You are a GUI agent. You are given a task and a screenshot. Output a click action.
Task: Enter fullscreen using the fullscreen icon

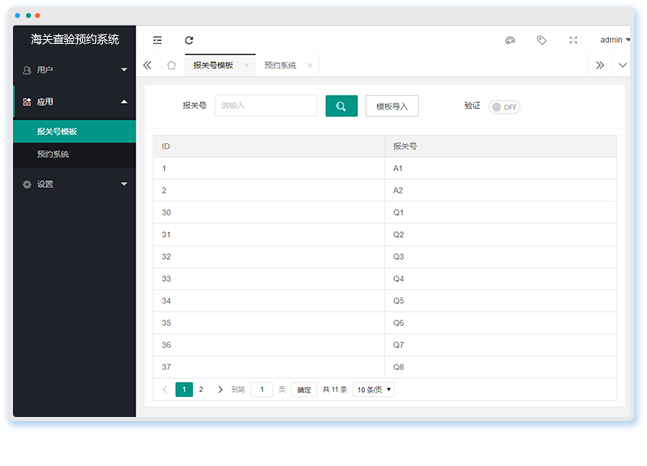573,40
